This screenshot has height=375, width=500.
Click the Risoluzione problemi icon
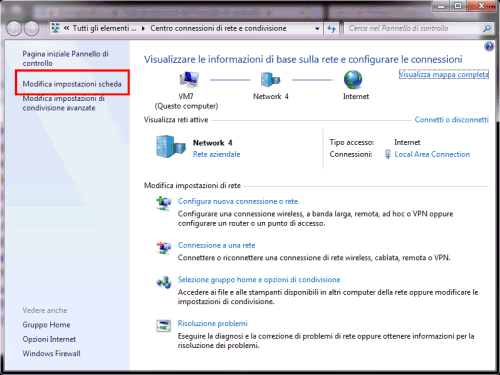tap(163, 326)
